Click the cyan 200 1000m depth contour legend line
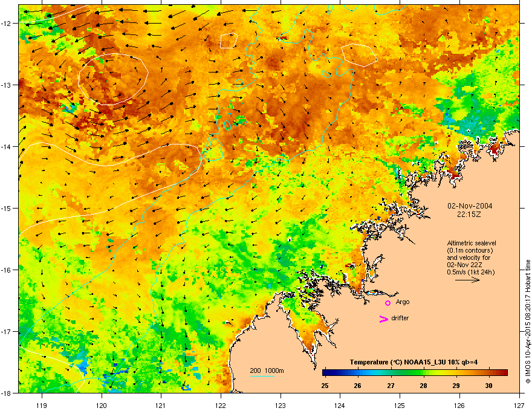532x411 pixels. pos(262,376)
